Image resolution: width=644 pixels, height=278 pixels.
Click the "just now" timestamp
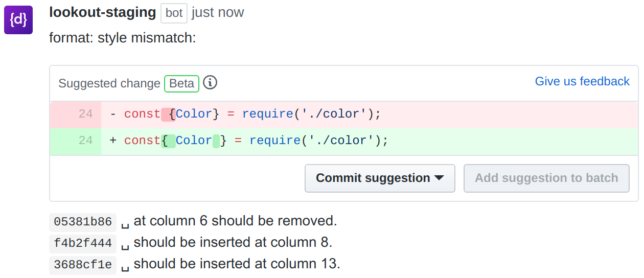coord(218,13)
